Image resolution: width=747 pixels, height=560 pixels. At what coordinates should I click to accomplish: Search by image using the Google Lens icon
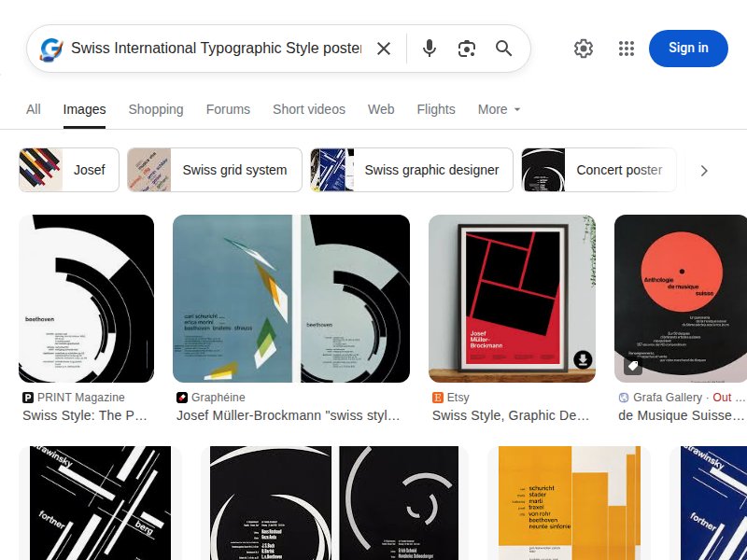pos(466,48)
